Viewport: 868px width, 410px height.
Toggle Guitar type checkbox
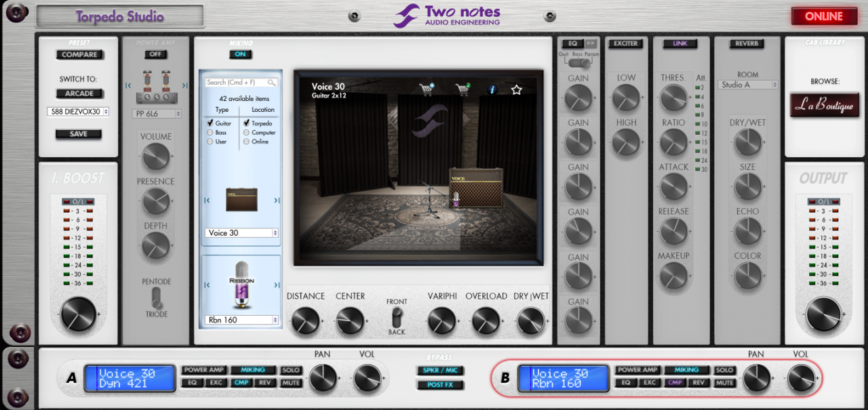tap(210, 123)
